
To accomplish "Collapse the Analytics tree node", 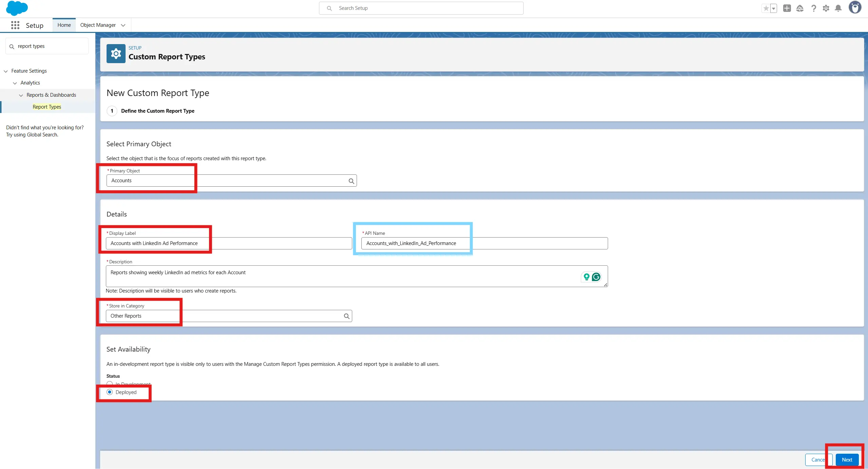I will click(15, 83).
